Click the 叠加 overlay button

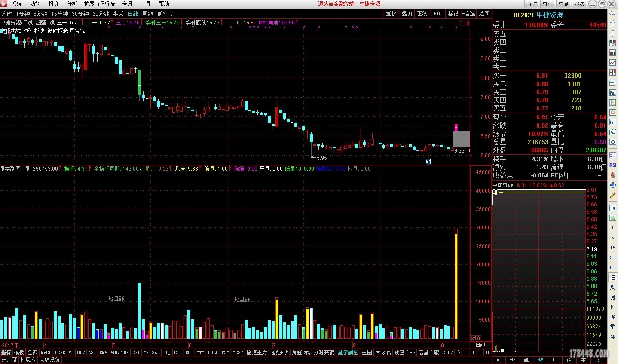[x=407, y=14]
